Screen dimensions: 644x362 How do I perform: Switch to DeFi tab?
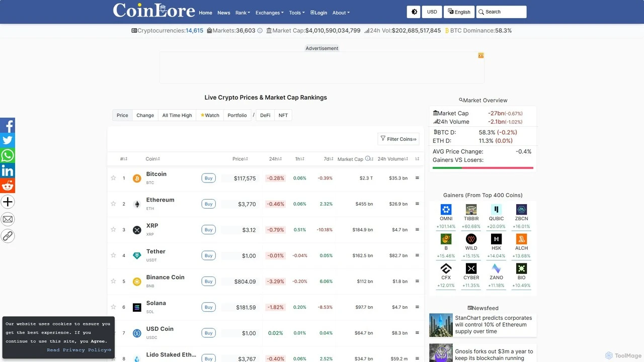265,115
